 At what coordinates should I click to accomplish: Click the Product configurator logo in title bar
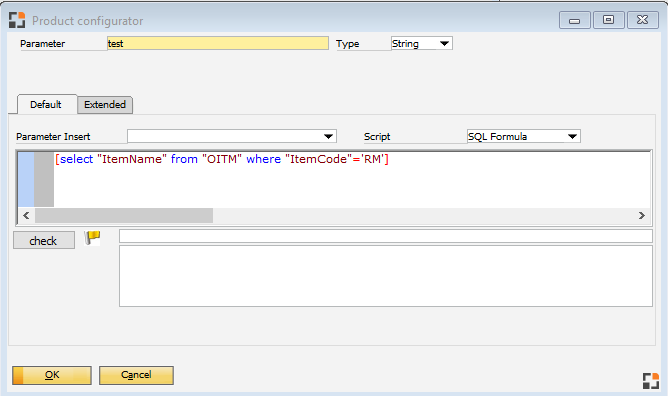click(17, 20)
